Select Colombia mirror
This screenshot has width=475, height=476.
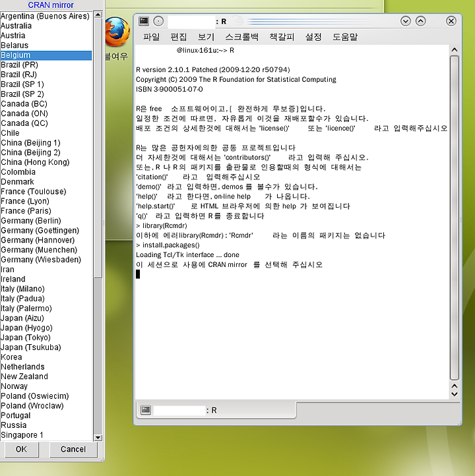46,172
